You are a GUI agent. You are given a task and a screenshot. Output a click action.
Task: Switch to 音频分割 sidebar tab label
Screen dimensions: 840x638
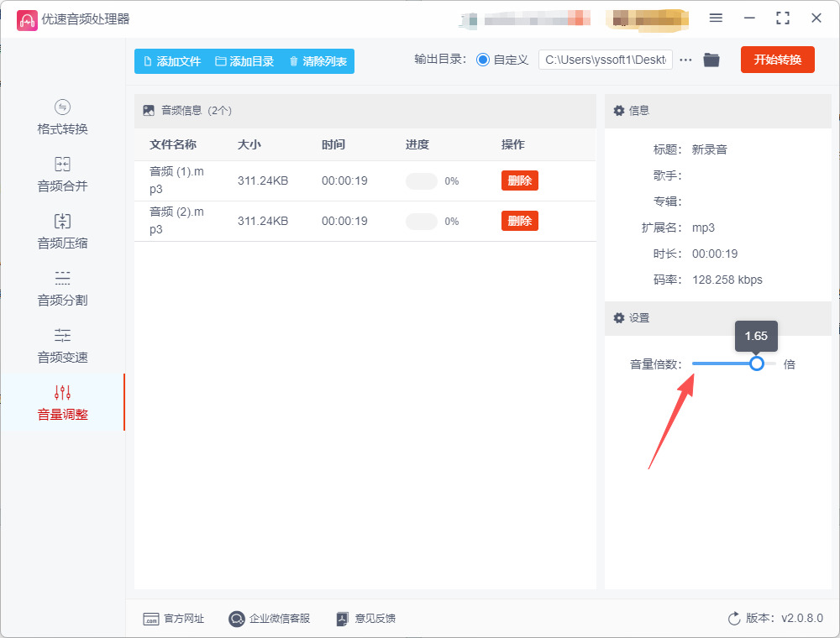tap(62, 301)
